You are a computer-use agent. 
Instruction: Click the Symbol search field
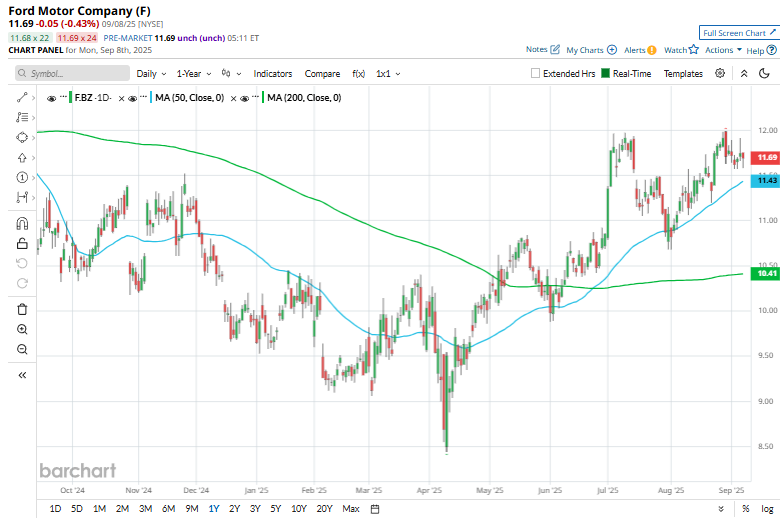pos(72,73)
